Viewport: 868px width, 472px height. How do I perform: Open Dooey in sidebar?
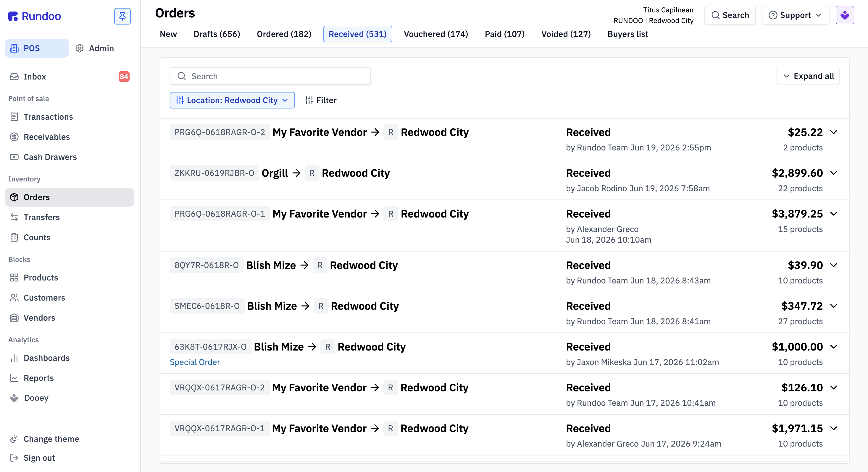point(70,398)
